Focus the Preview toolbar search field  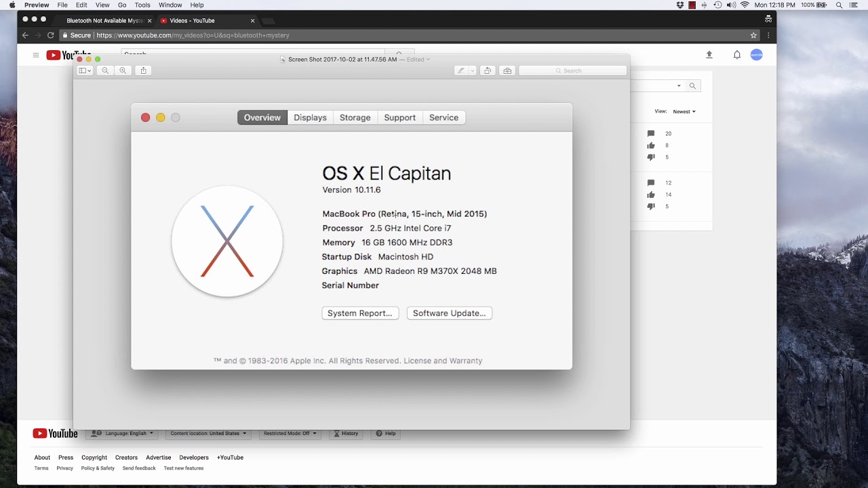tap(572, 70)
